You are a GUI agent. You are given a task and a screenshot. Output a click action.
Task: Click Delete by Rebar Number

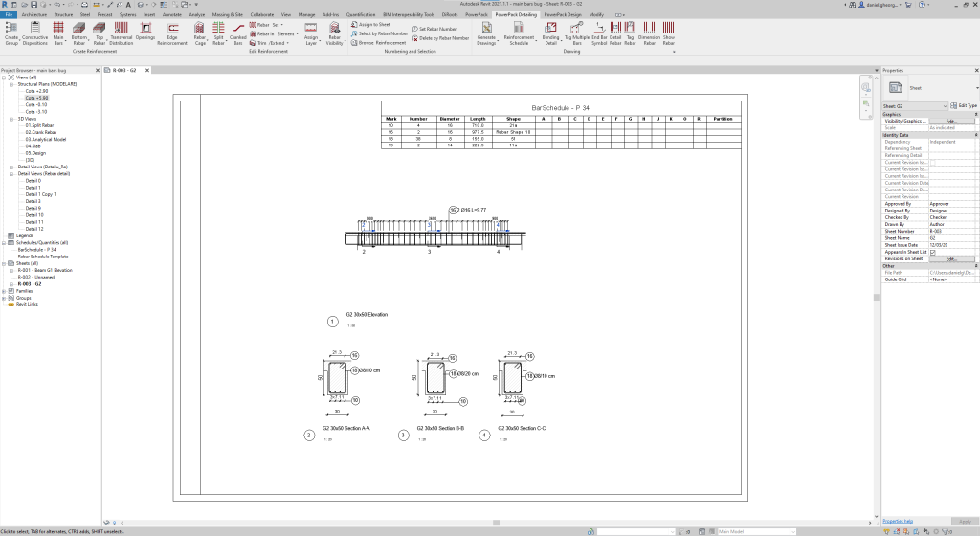[440, 38]
